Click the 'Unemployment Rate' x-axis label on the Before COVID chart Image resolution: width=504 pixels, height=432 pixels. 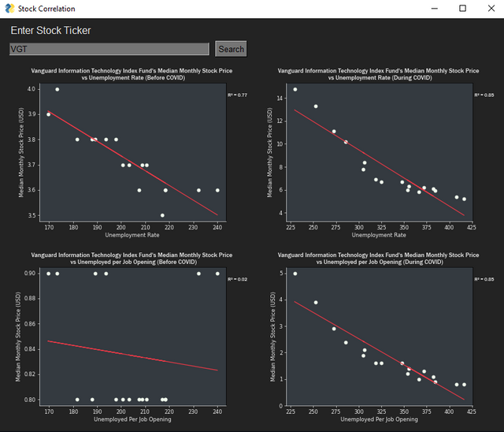click(x=132, y=235)
